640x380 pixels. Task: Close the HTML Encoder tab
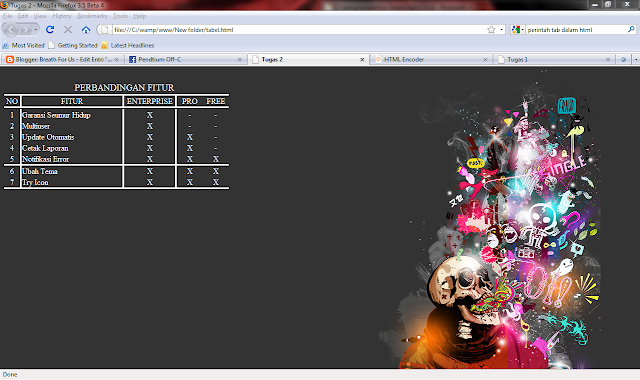point(485,60)
